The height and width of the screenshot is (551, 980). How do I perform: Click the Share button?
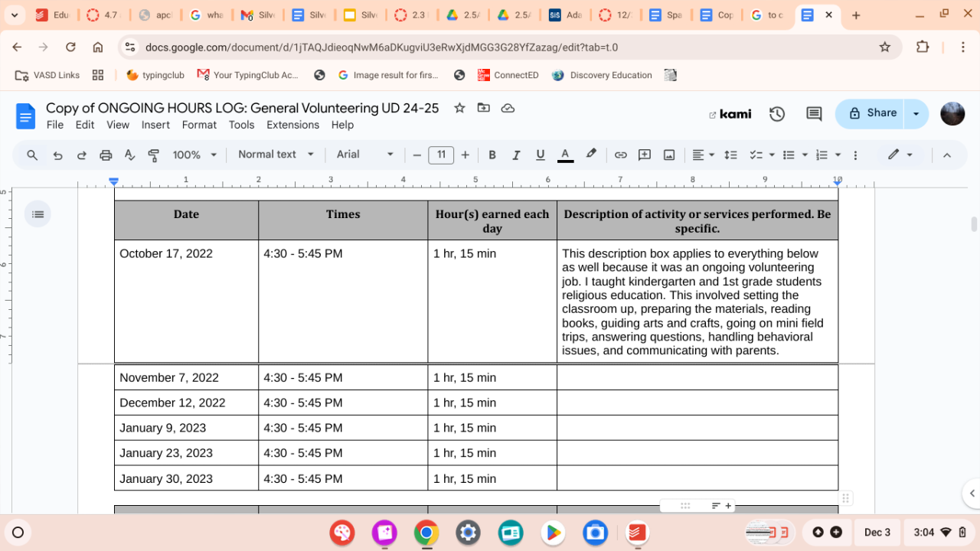[x=871, y=113]
